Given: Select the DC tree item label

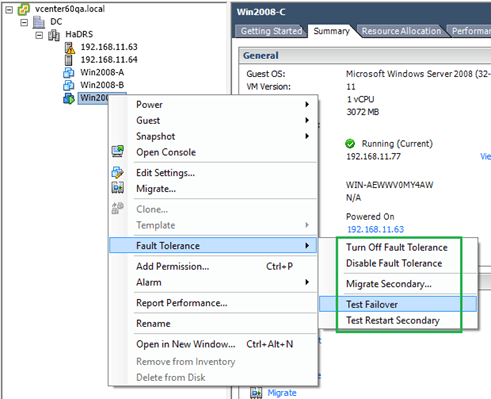Looking at the screenshot, I should tap(56, 22).
